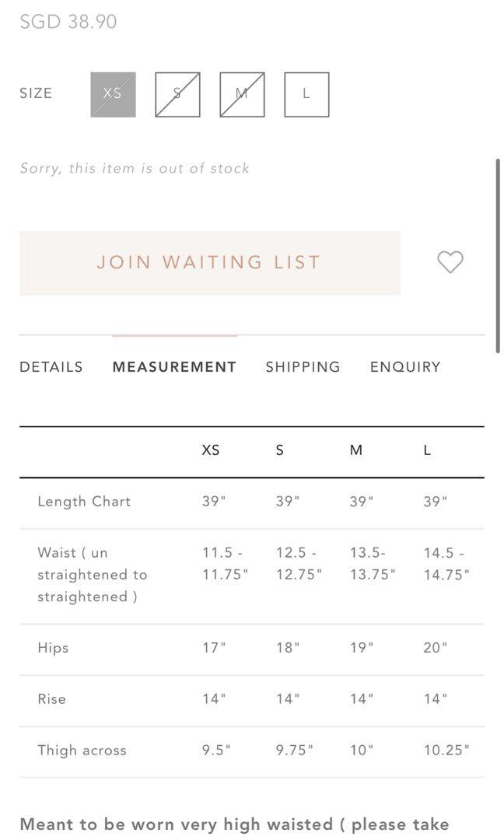Click the out of stock message
This screenshot has width=504, height=840.
point(135,168)
